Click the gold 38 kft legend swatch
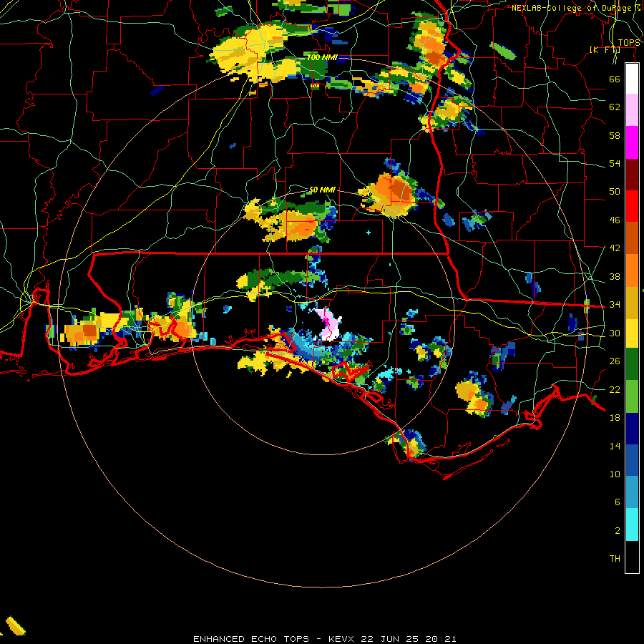Screen dimensions: 644x644 [632, 302]
